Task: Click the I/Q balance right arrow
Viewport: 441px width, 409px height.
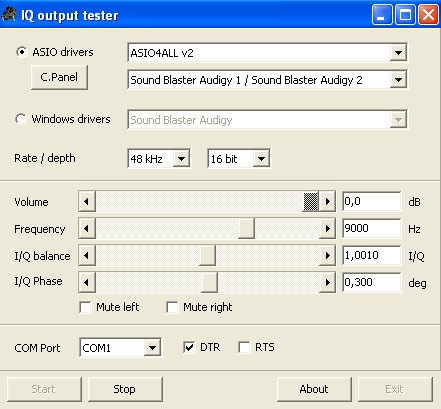Action: pos(327,256)
